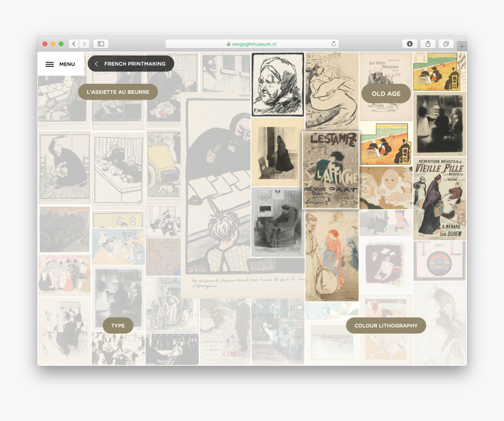Viewport: 504px width, 421px height.
Task: Open the old woman woodcut portrait
Action: pos(278,84)
